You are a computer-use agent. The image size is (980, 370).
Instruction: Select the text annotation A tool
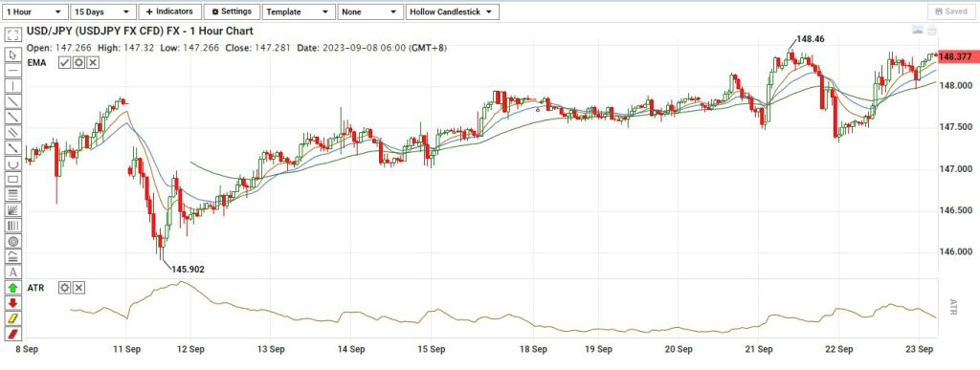click(x=13, y=272)
